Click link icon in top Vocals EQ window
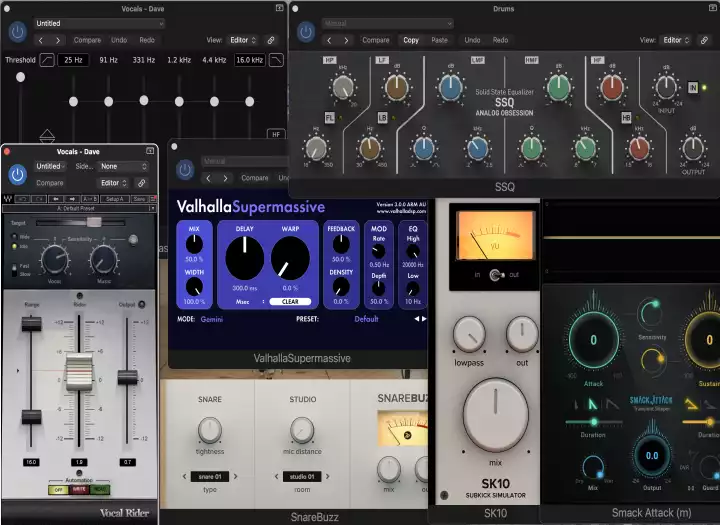 271,40
